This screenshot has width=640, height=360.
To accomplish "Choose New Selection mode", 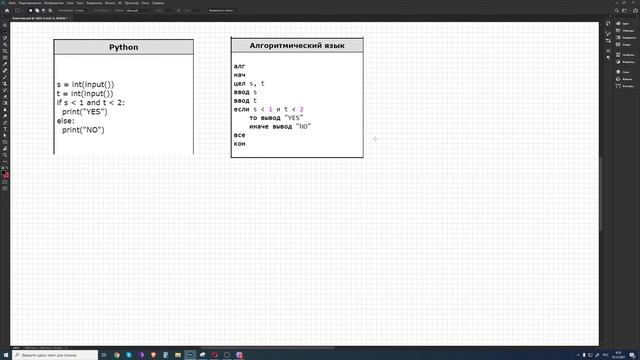I will click(x=31, y=11).
